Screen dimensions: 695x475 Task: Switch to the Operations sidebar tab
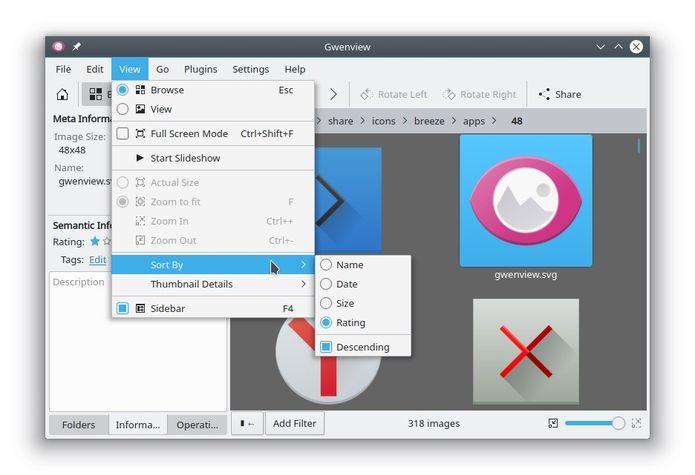(197, 424)
